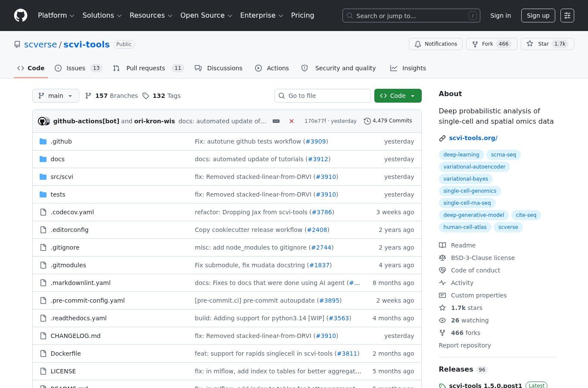Screen dimensions: 588x388
Task: Expand commit message ellipsis icon
Action: tap(276, 121)
